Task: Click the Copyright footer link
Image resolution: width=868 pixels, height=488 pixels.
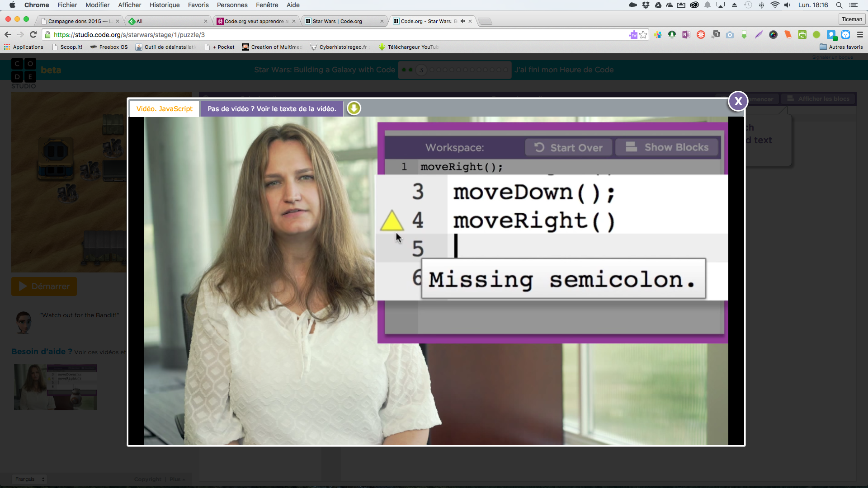Action: [147, 479]
